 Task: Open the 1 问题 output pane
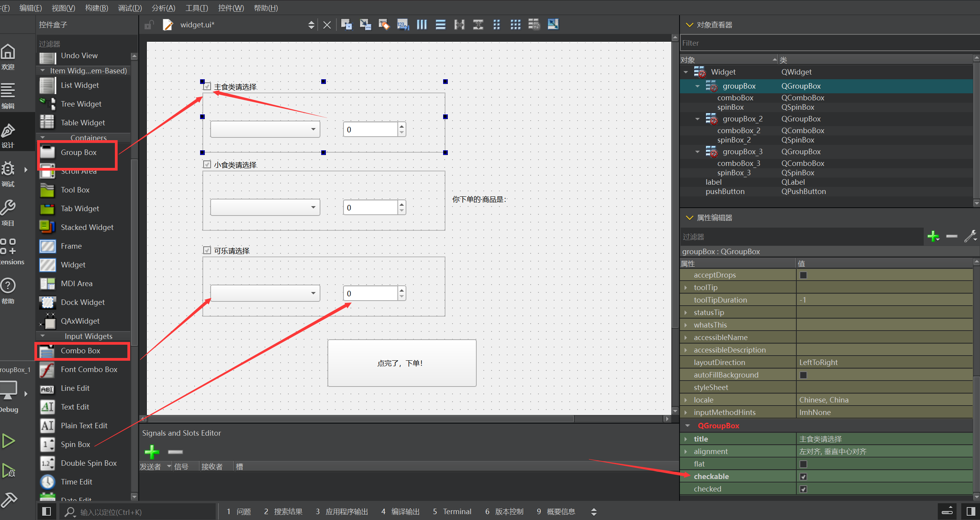pos(239,511)
